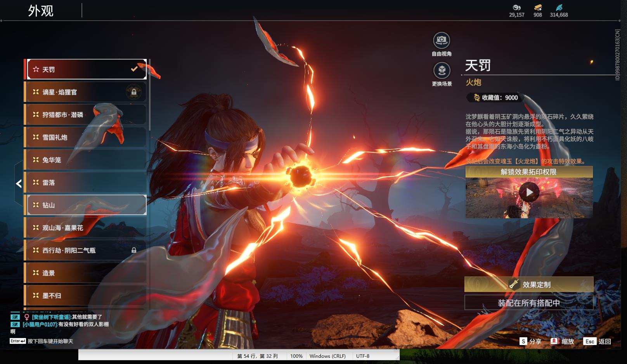Click the mouse icon beside 缩放
627x364 pixels.
(x=554, y=341)
